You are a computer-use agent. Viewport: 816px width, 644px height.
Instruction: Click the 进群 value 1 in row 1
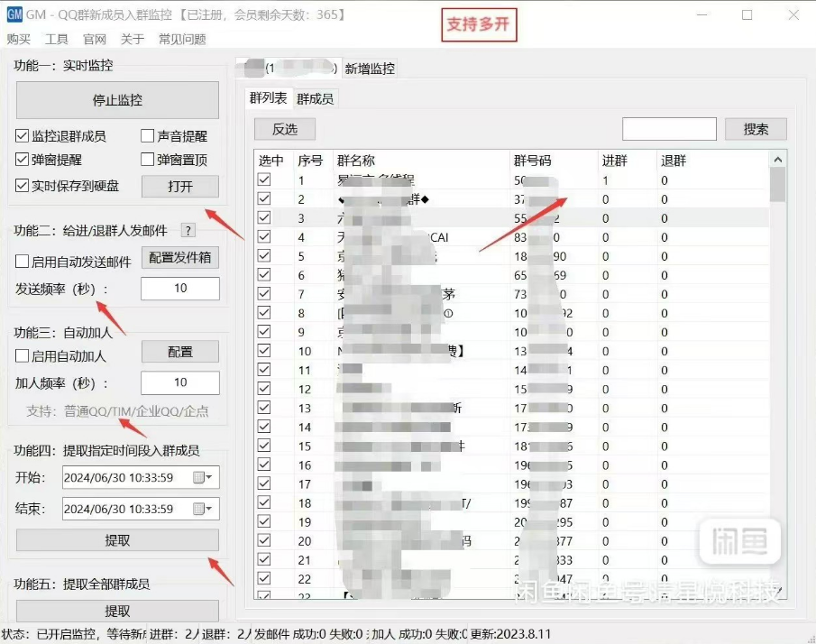pos(605,180)
